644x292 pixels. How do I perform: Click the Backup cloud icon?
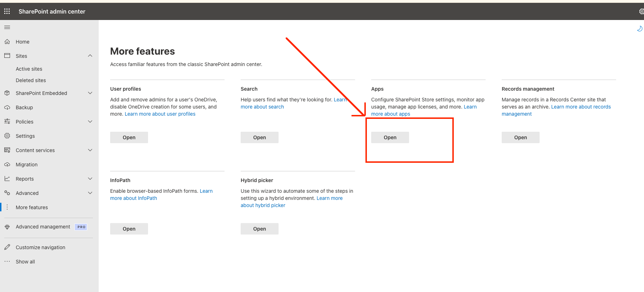pyautogui.click(x=7, y=107)
